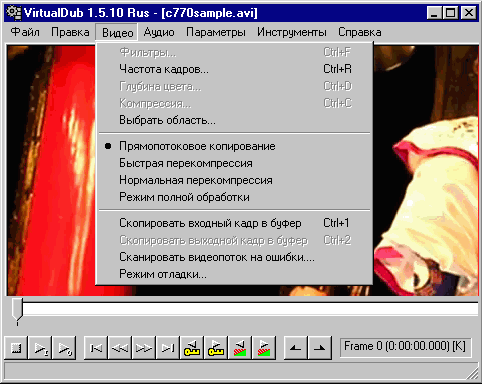This screenshot has height=384, width=482.
Task: Set the selection start marker
Action: pyautogui.click(x=295, y=348)
